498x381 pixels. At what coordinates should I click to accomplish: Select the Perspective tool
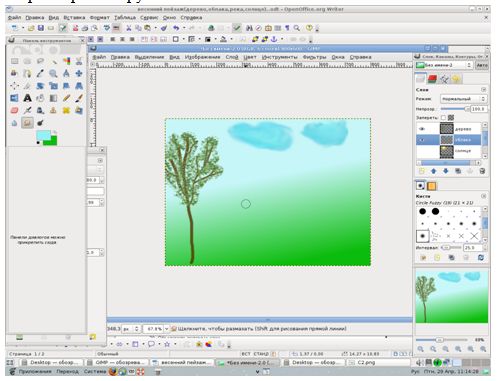click(x=79, y=86)
